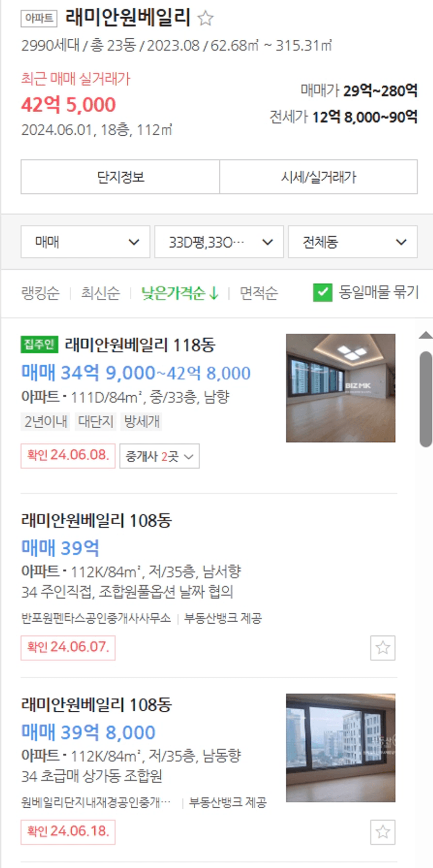Open the 118동 listing room photo

coord(340,388)
